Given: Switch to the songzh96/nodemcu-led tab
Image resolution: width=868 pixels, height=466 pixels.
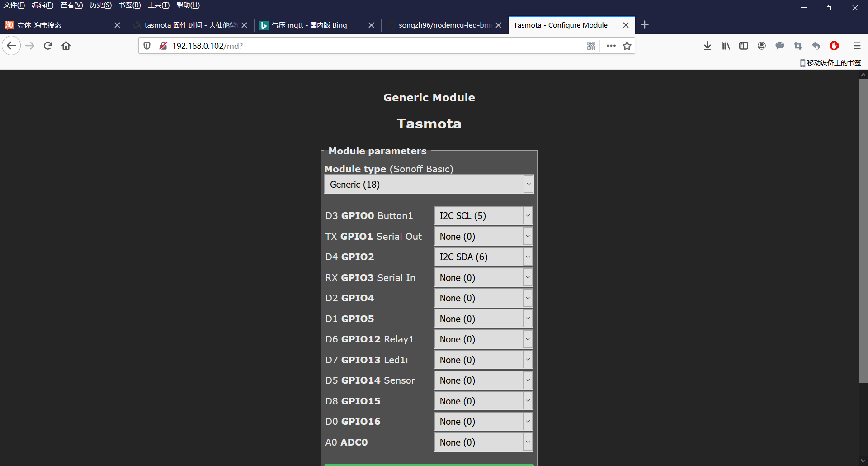Looking at the screenshot, I should (x=444, y=25).
